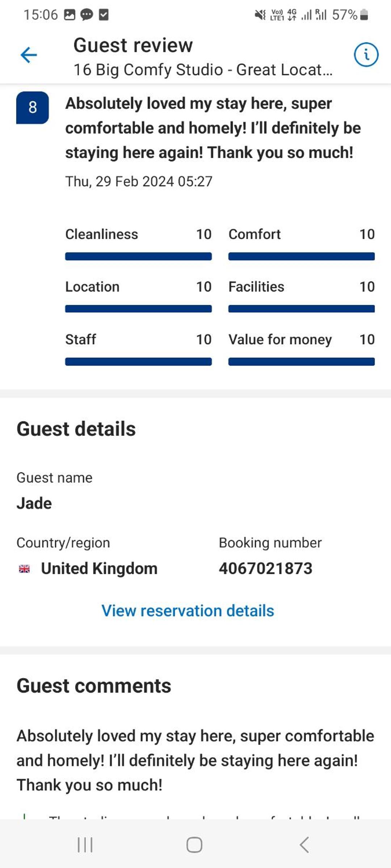
Task: Tap the bold review headline text
Action: point(213,128)
